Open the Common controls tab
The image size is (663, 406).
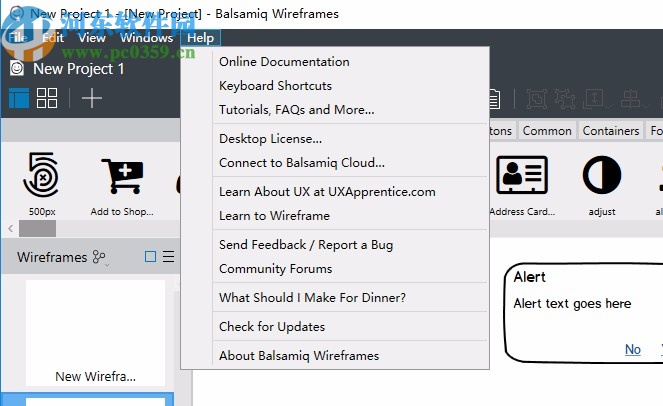547,131
